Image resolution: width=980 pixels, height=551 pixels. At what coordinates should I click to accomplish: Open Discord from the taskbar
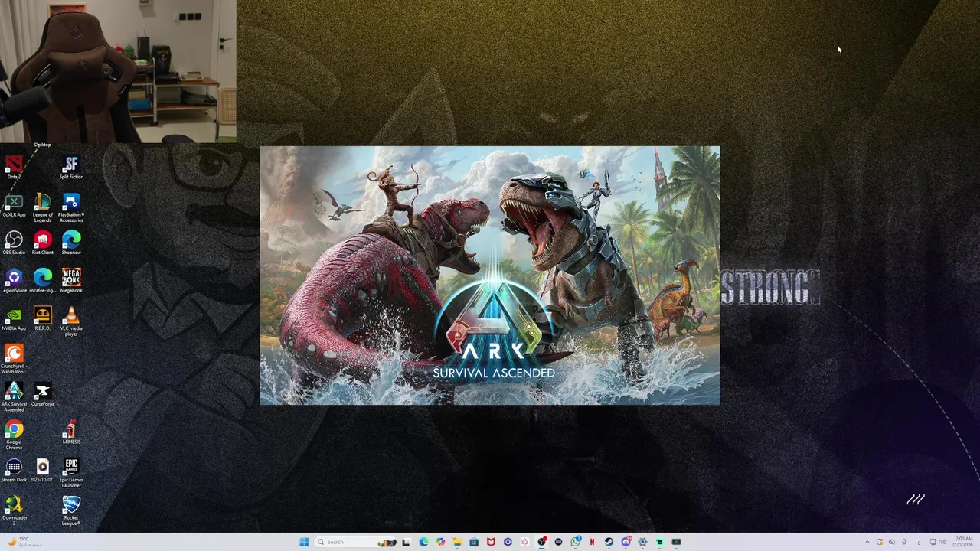coord(626,542)
